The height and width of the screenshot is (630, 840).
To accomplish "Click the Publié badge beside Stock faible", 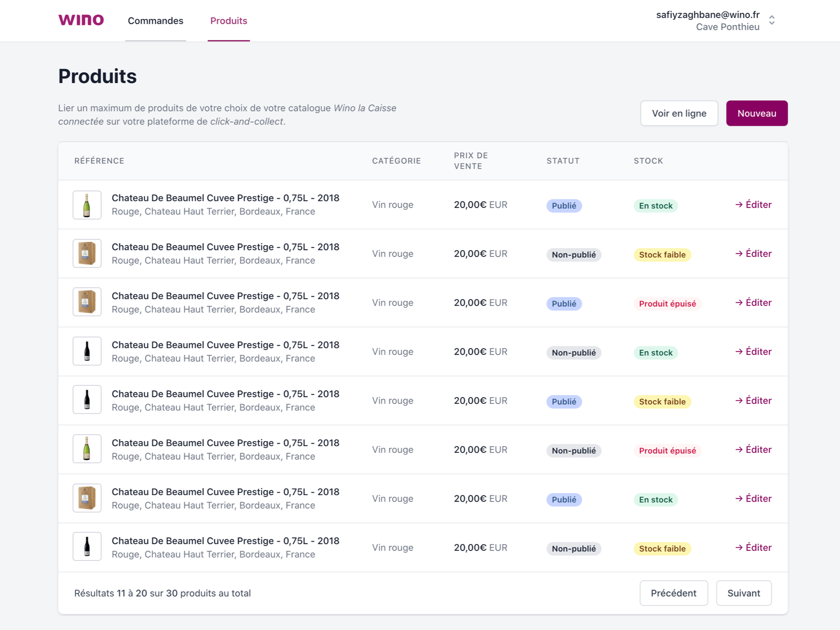I will pyautogui.click(x=564, y=402).
